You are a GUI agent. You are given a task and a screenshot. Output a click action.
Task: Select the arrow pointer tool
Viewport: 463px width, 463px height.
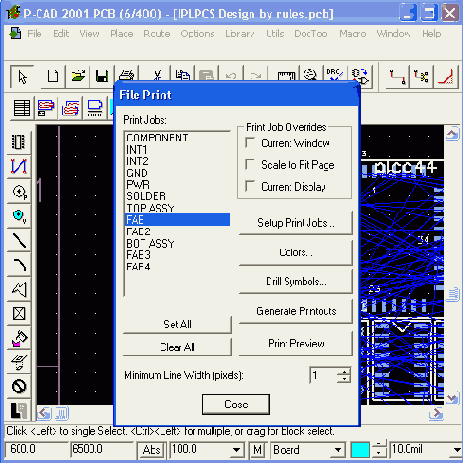coord(22,77)
